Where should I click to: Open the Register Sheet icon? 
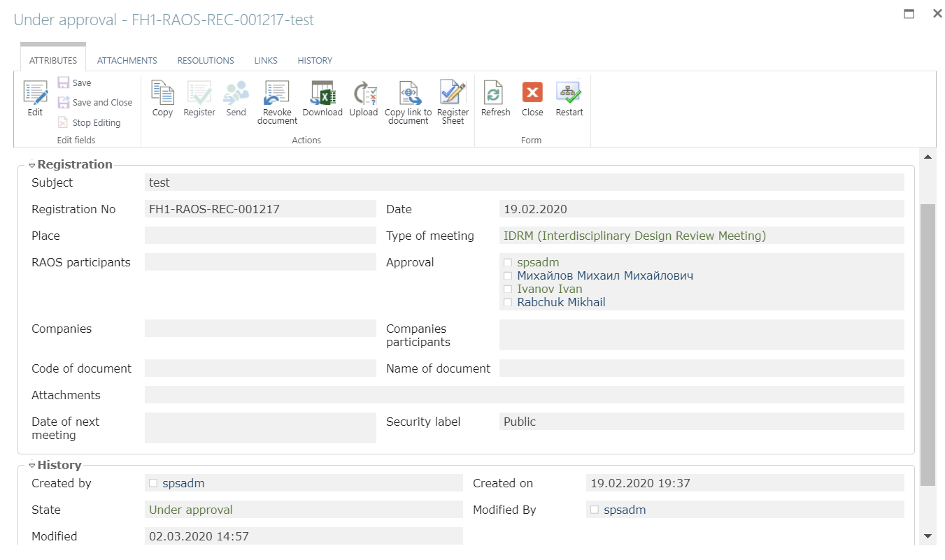(x=453, y=93)
